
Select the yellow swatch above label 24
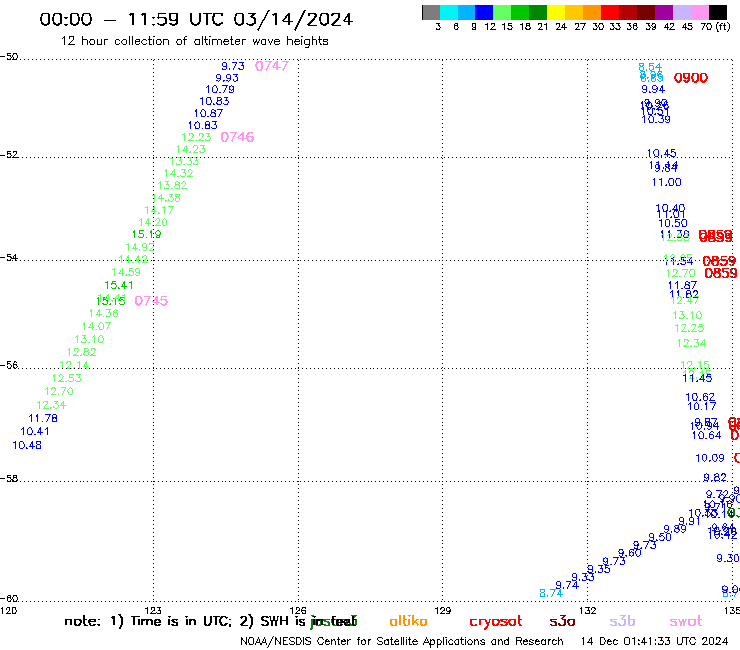556,13
